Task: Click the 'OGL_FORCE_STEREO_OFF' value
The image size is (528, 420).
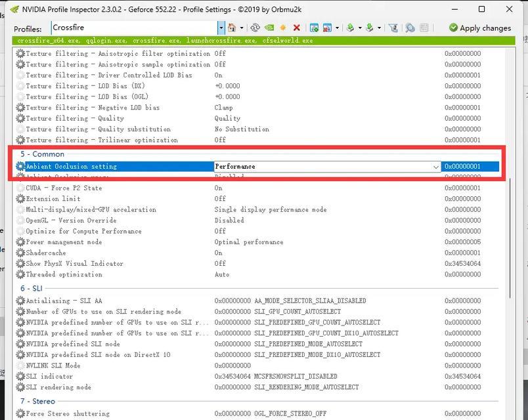Action: pyautogui.click(x=290, y=413)
